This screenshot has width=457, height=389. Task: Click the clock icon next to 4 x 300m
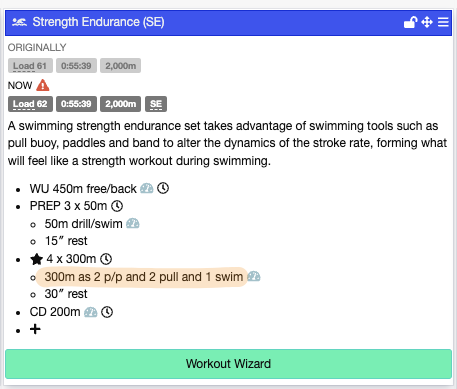pyautogui.click(x=106, y=259)
